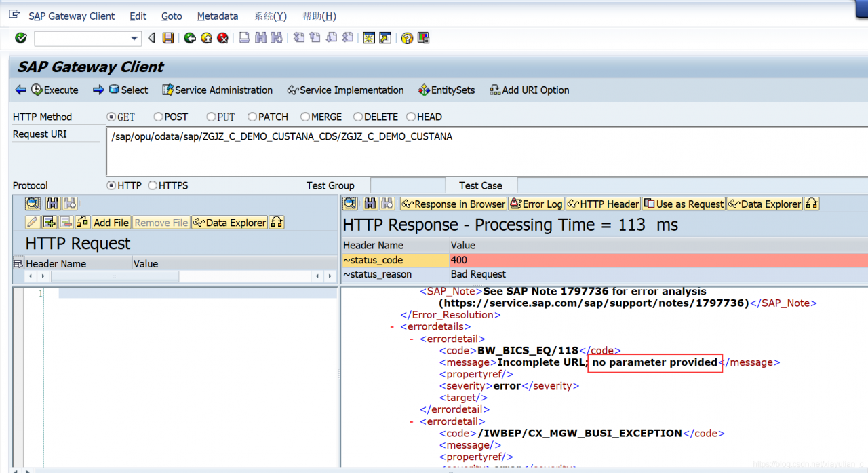Click the Use as Request button

(x=684, y=204)
